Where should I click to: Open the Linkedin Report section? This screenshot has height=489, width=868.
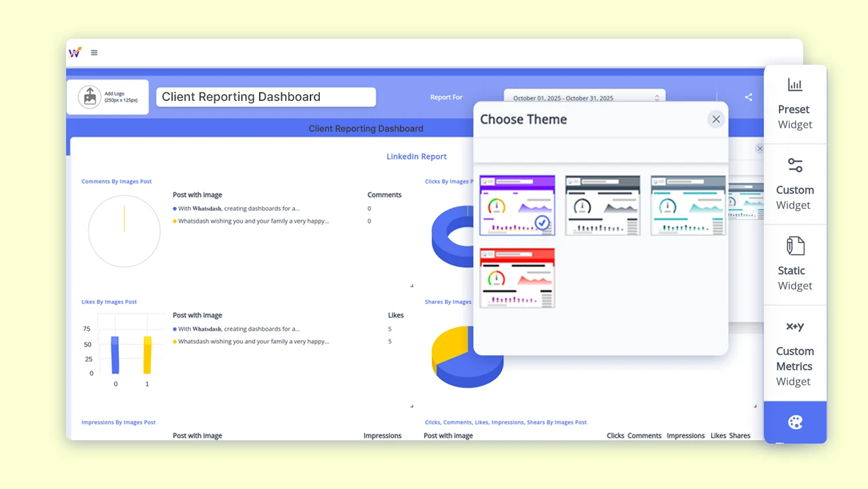pos(416,156)
